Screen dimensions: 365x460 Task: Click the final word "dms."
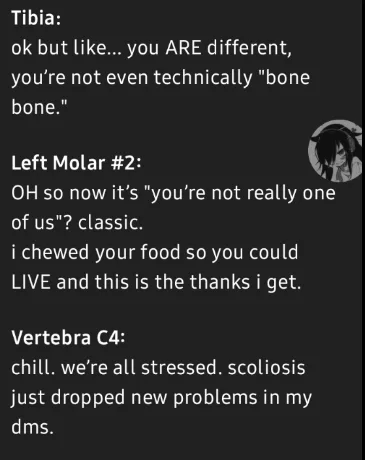pyautogui.click(x=32, y=427)
